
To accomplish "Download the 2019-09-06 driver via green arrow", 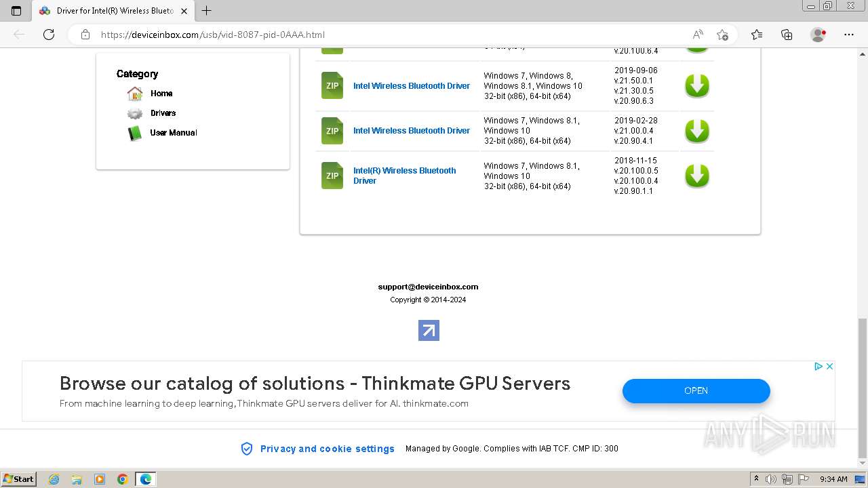I will (x=696, y=86).
